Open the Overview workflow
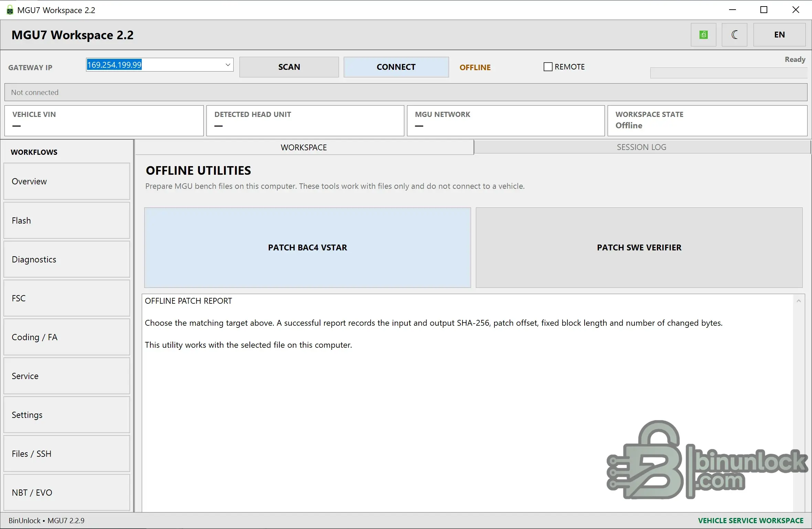 click(67, 181)
